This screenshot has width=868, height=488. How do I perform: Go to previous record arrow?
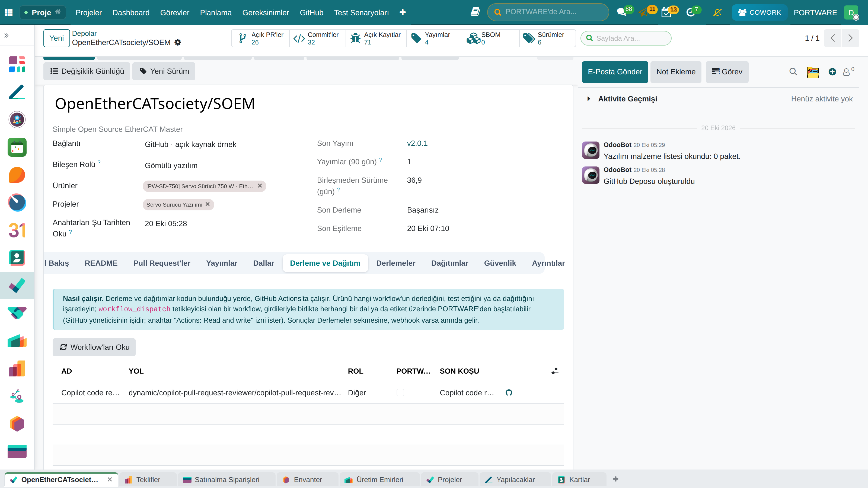[x=833, y=38]
